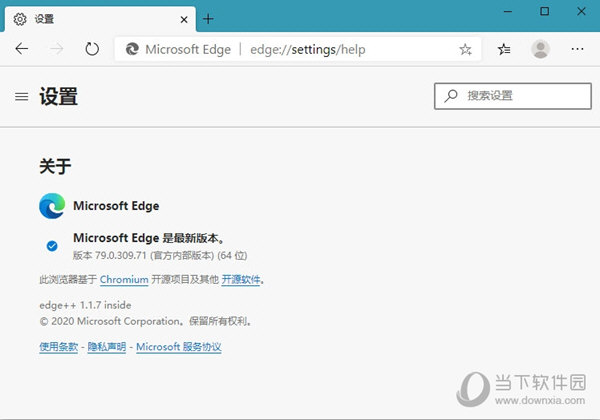This screenshot has height=420, width=600.
Task: Click the address bar URL edge://settings/help
Action: (308, 49)
